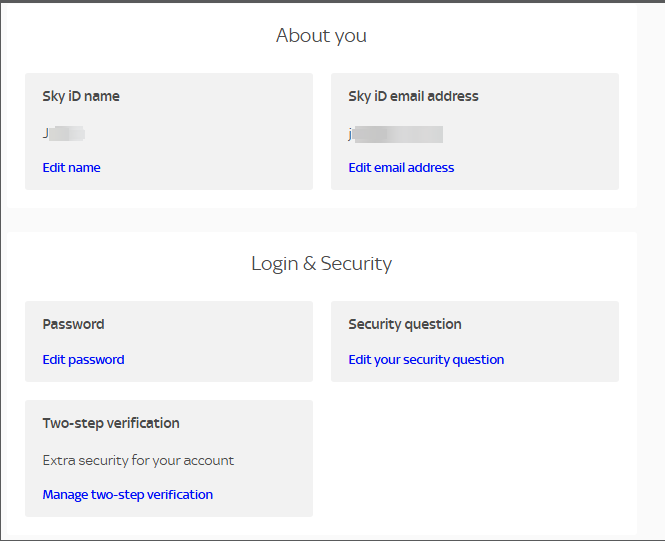Click the About you section heading
This screenshot has width=665, height=541.
click(321, 36)
